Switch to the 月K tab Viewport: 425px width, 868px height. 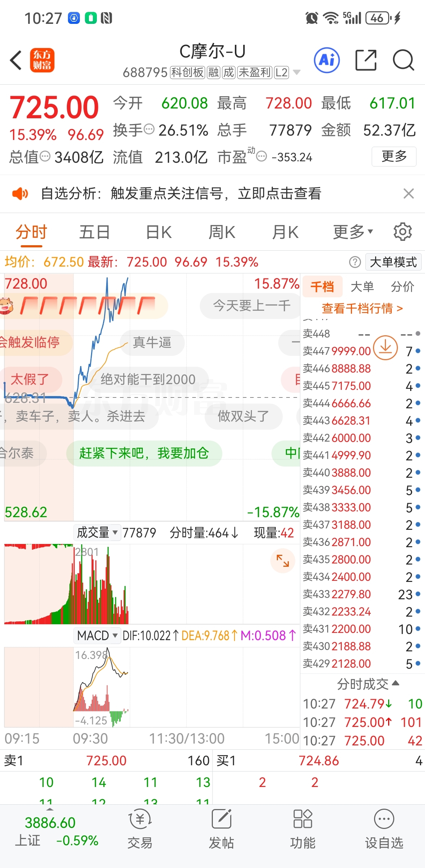tap(286, 232)
